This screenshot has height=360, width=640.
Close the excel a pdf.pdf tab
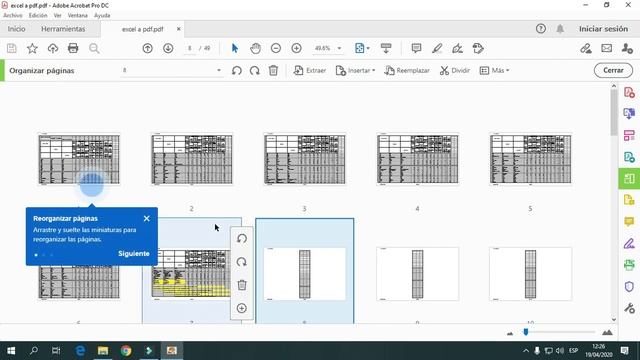178,29
